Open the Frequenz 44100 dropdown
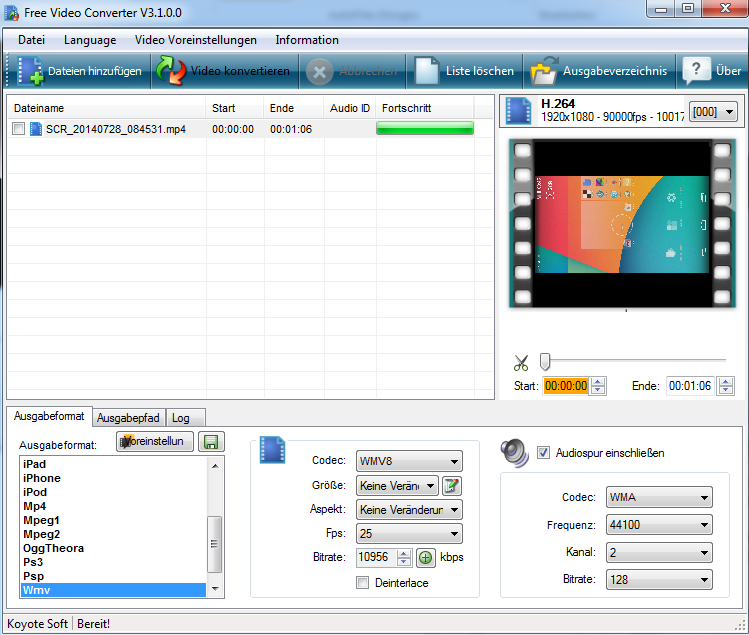This screenshot has width=749, height=635. [x=659, y=525]
